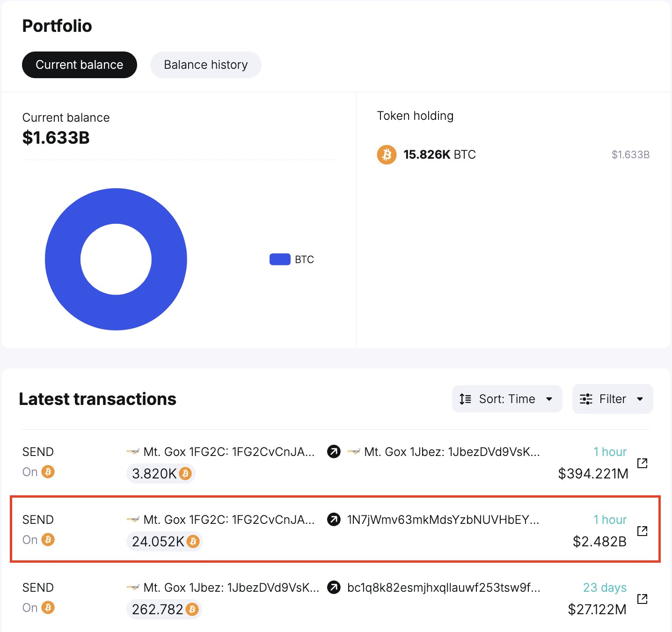
Task: Click Bitcoin icon next to 262.782 amount
Action: (x=192, y=609)
